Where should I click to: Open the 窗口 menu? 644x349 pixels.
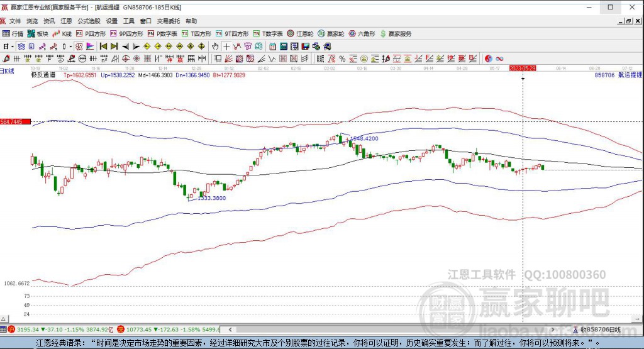[x=146, y=21]
